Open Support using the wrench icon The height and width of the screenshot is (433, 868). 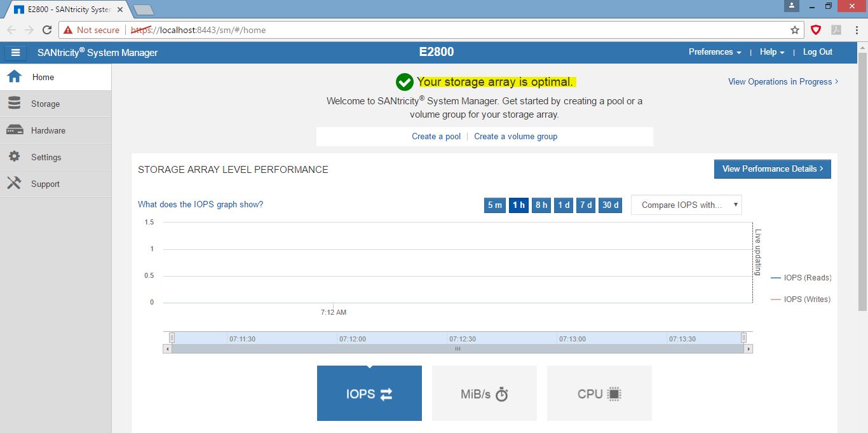point(14,183)
